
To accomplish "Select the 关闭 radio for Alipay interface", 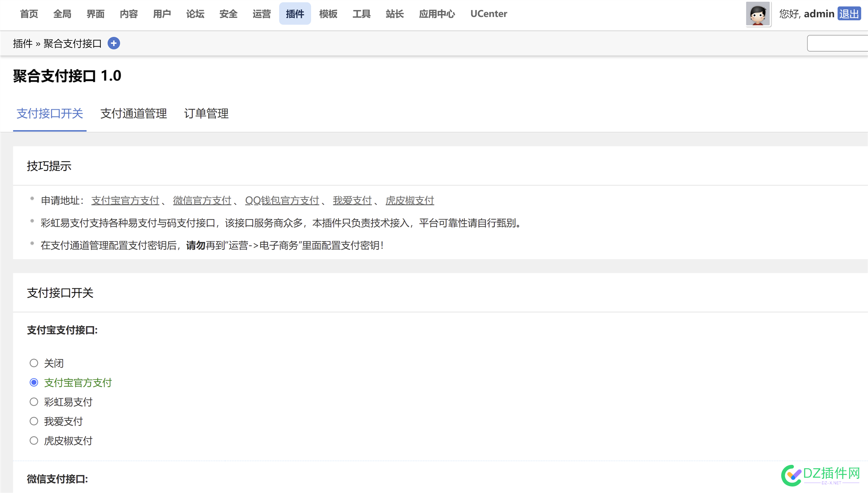I will click(x=34, y=363).
